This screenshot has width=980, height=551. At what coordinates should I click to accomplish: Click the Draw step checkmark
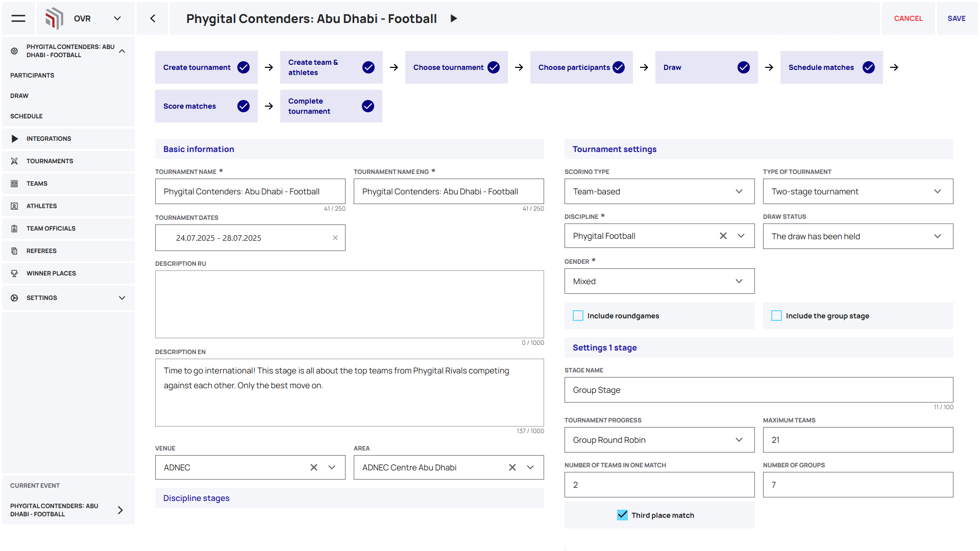[744, 67]
